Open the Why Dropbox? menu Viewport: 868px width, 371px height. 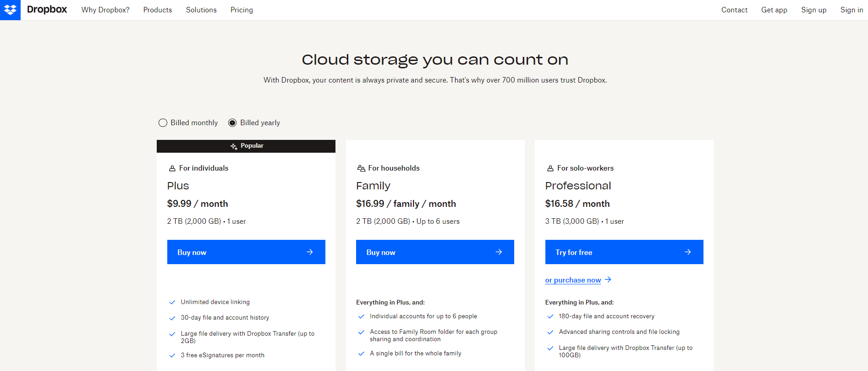coord(105,10)
